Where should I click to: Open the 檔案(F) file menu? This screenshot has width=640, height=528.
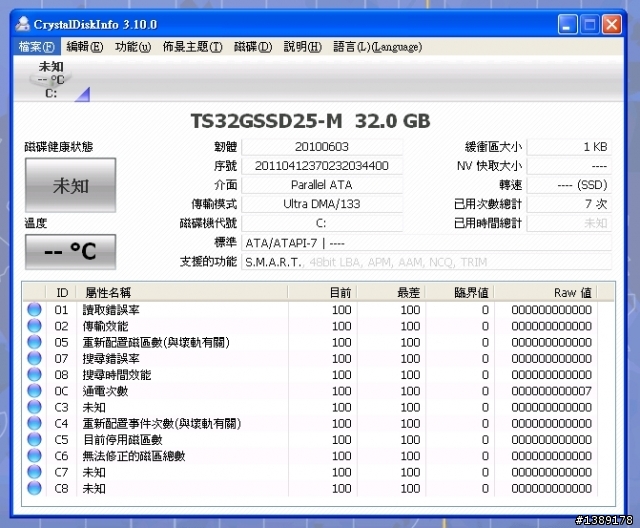click(36, 47)
